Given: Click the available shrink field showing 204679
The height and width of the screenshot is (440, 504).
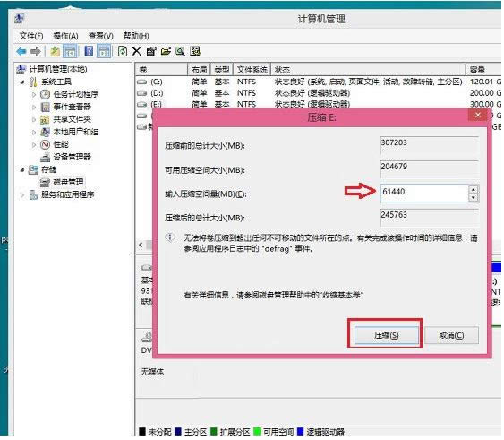Looking at the screenshot, I should tap(430, 168).
